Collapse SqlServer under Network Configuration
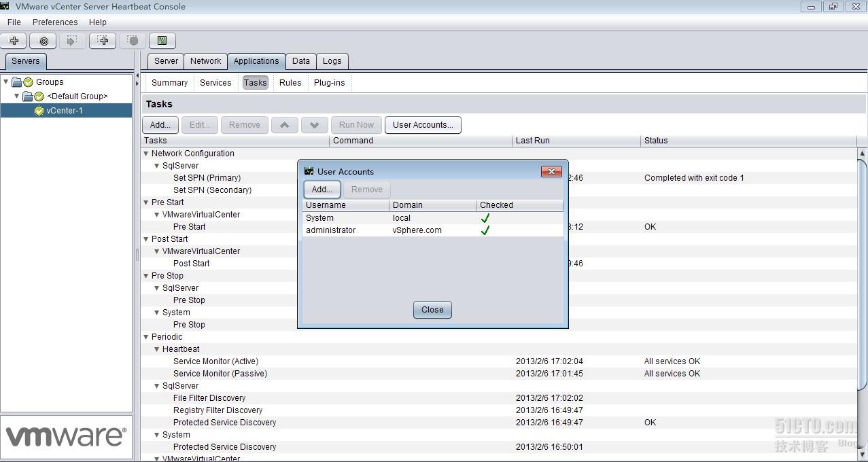Image resolution: width=868 pixels, height=462 pixels. (157, 166)
